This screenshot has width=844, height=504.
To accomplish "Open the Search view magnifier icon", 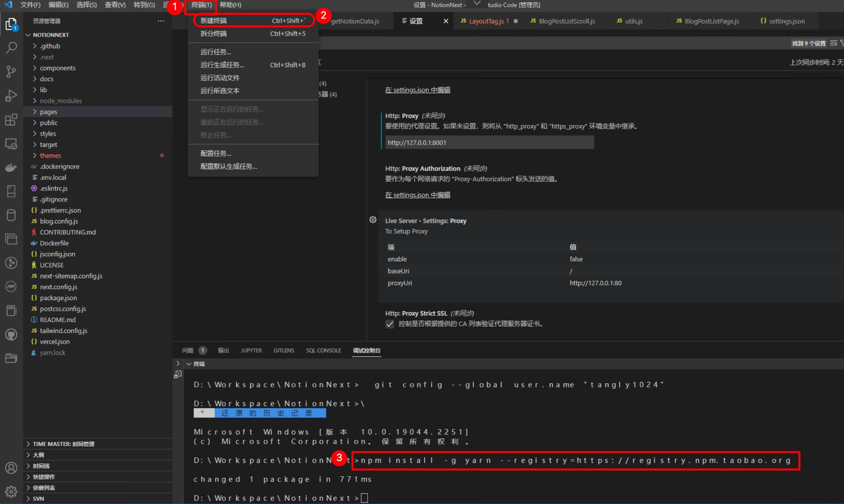I will 11,48.
